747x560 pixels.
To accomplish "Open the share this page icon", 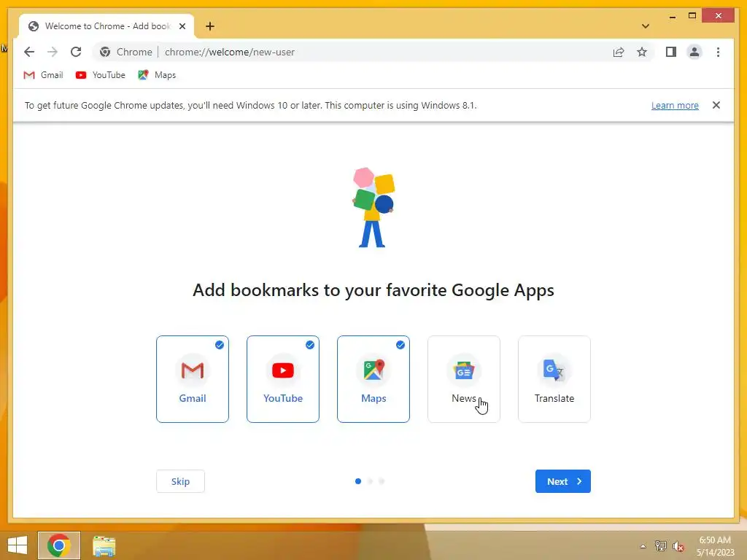I will 619,52.
